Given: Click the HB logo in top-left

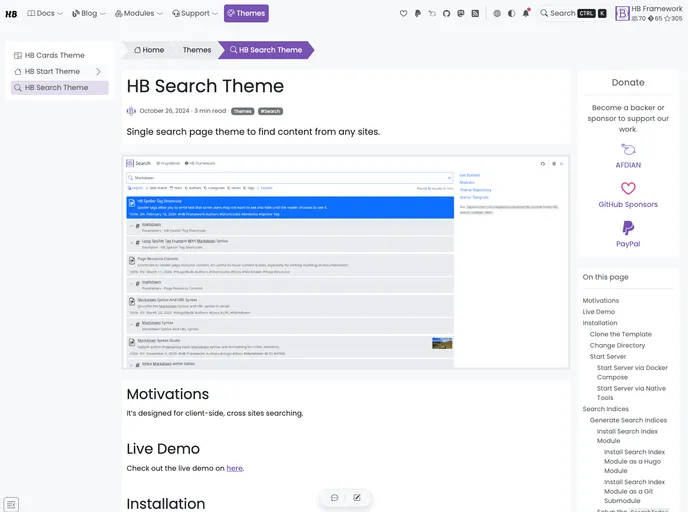Looking at the screenshot, I should tap(11, 14).
